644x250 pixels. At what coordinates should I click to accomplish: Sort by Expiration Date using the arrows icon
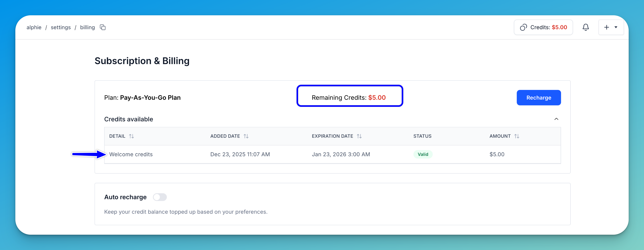point(359,136)
